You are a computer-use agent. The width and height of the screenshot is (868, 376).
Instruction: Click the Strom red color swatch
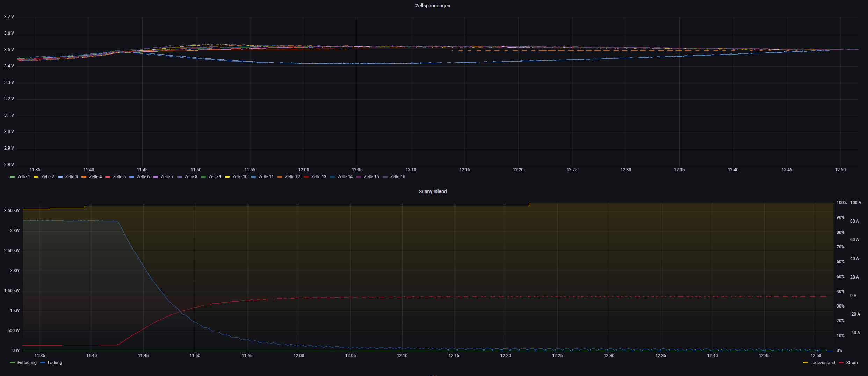click(x=841, y=363)
